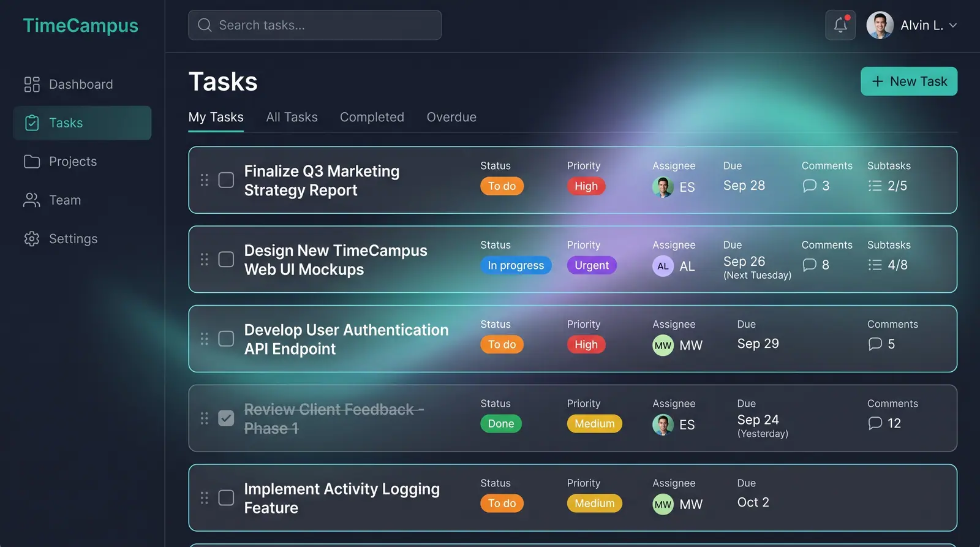This screenshot has width=980, height=547.
Task: Open Team in the sidebar
Action: click(x=82, y=200)
